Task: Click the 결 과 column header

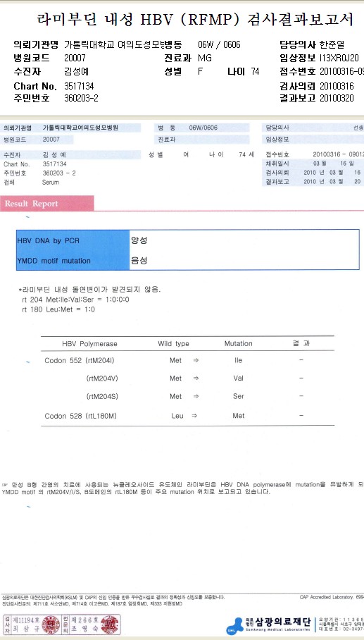Action: click(301, 343)
